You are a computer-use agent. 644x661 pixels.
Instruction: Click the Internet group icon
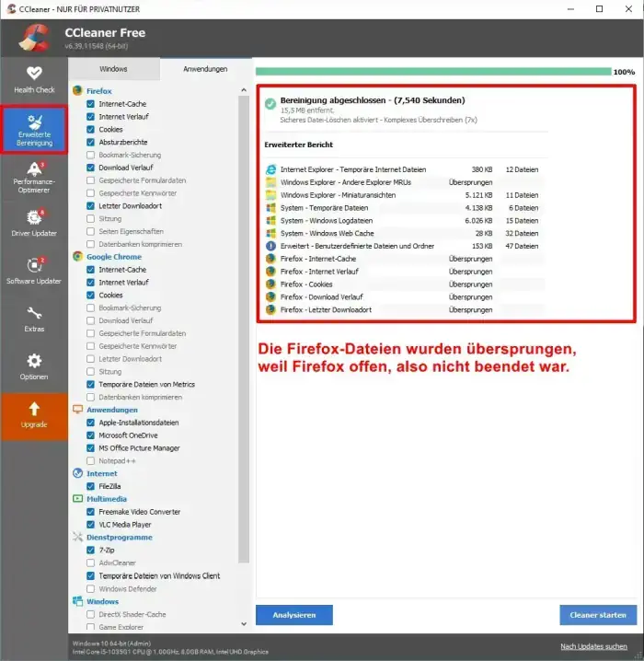(x=77, y=473)
